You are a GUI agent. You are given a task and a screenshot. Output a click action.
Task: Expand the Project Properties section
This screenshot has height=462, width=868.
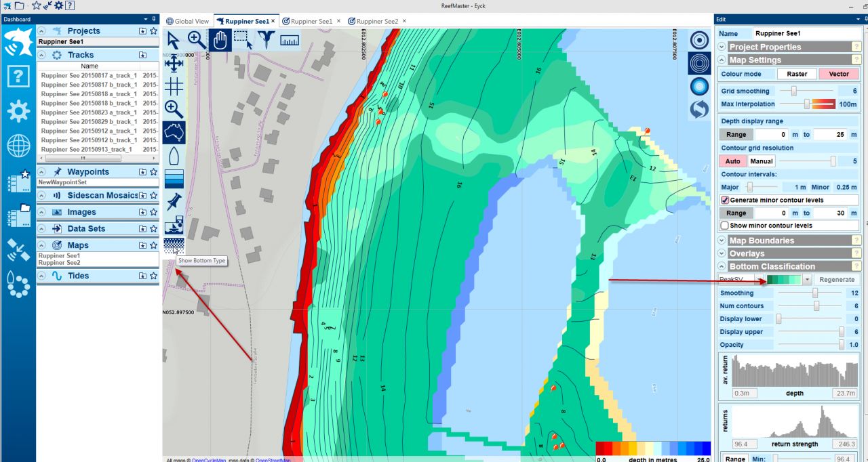[x=722, y=47]
